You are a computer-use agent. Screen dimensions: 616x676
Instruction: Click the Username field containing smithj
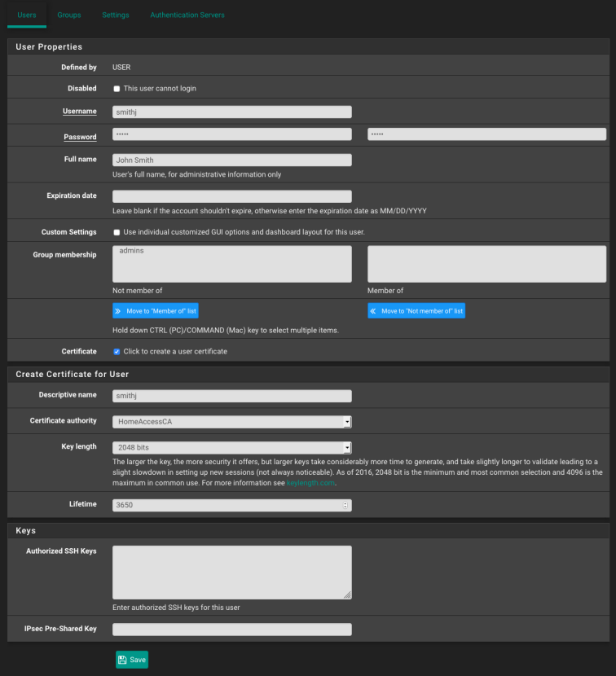232,112
